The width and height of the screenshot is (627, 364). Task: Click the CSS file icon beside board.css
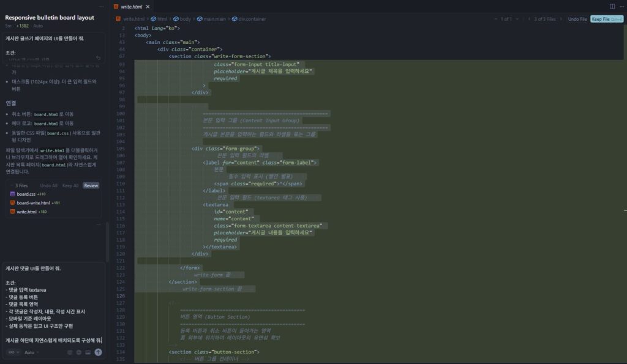click(x=12, y=194)
